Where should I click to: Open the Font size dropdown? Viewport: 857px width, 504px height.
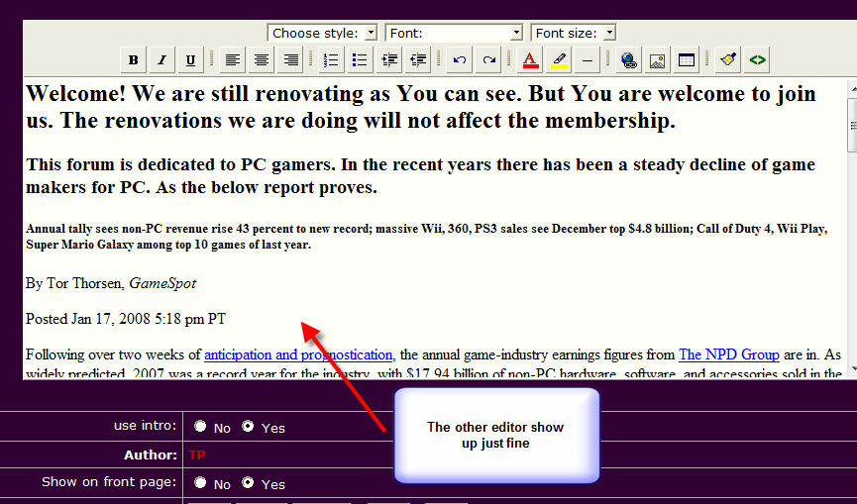pos(574,33)
